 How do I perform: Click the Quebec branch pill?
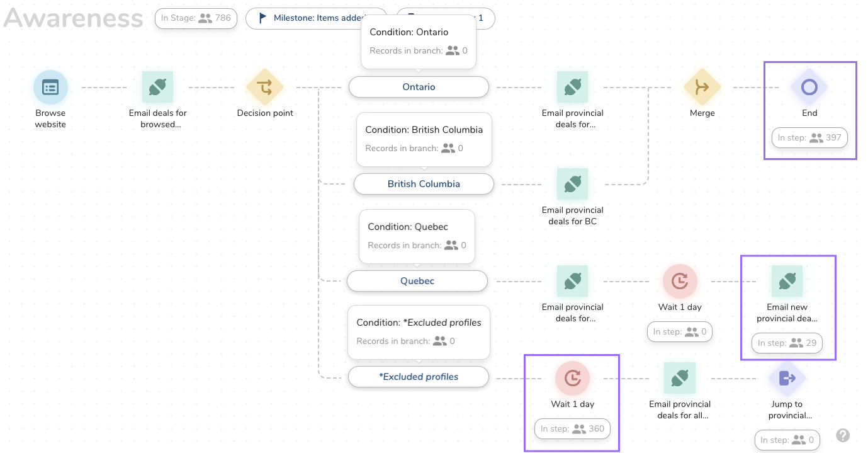[x=417, y=281]
